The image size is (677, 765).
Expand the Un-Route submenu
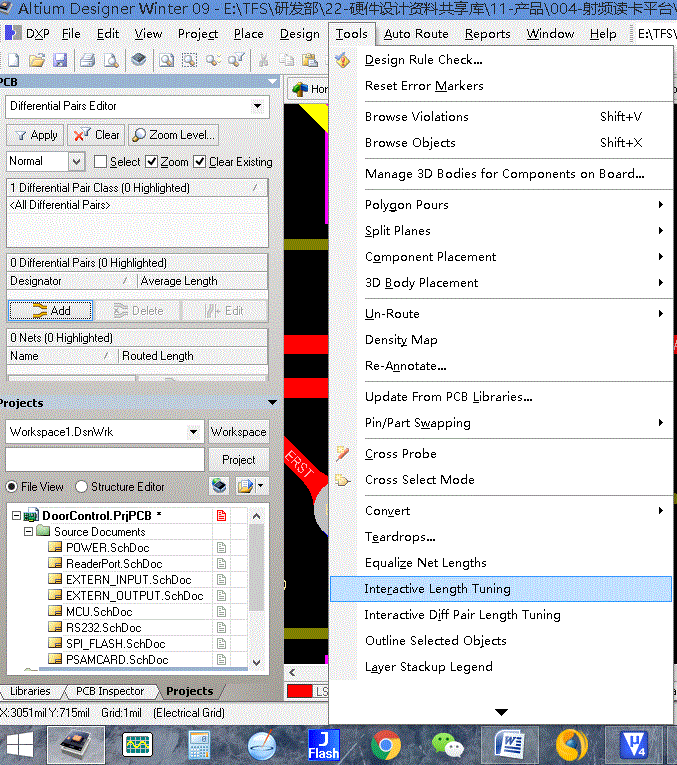[661, 313]
